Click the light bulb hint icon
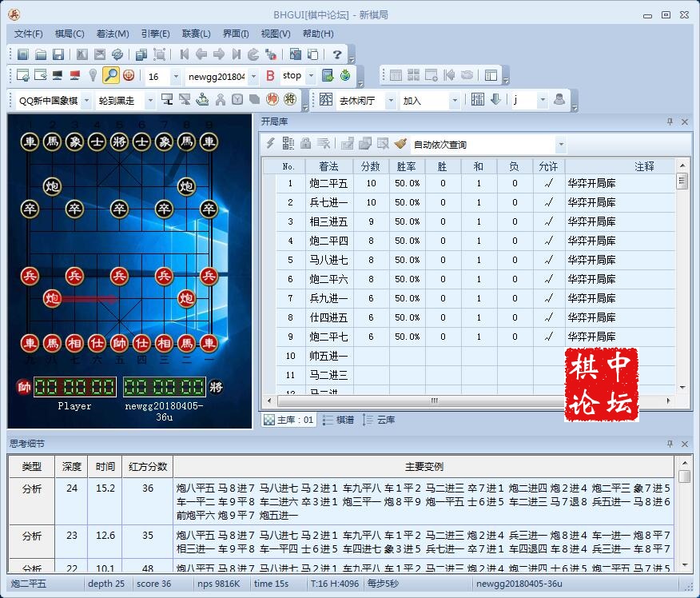The width and height of the screenshot is (700, 598). click(x=93, y=75)
